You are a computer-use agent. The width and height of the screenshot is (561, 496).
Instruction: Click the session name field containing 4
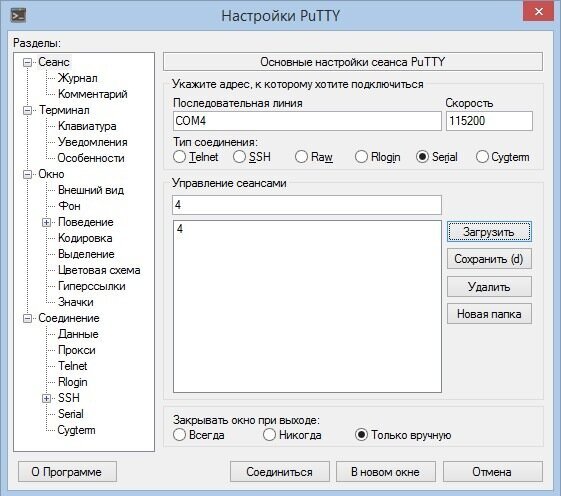click(307, 205)
